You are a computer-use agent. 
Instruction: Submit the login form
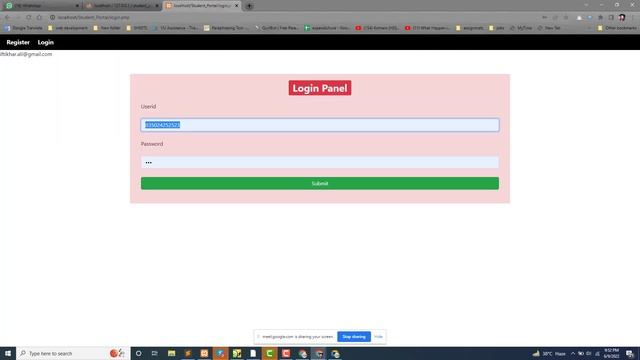(x=320, y=183)
